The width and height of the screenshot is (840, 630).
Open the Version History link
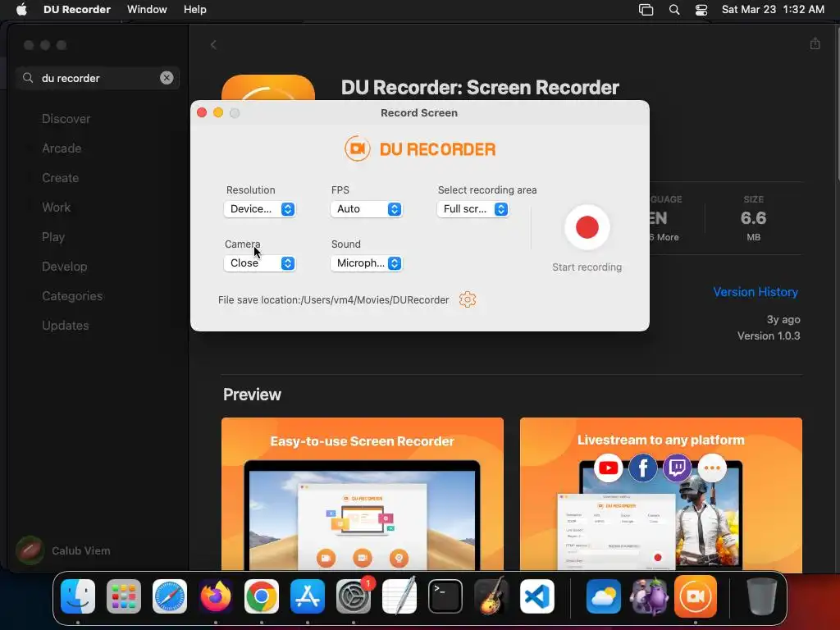point(756,292)
